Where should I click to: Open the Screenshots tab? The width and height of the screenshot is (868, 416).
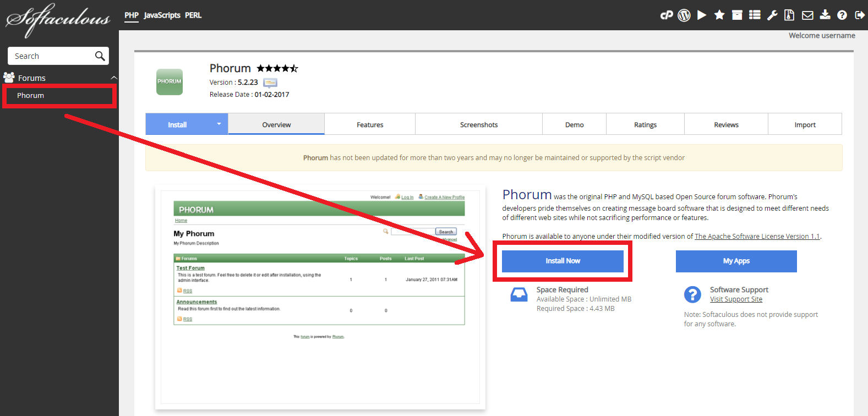(479, 125)
